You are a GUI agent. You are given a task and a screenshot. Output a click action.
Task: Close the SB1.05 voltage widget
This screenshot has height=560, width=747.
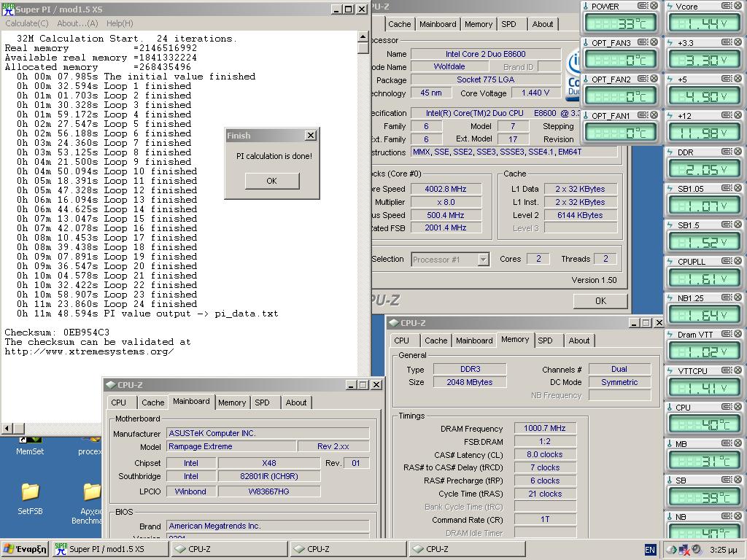coord(738,187)
